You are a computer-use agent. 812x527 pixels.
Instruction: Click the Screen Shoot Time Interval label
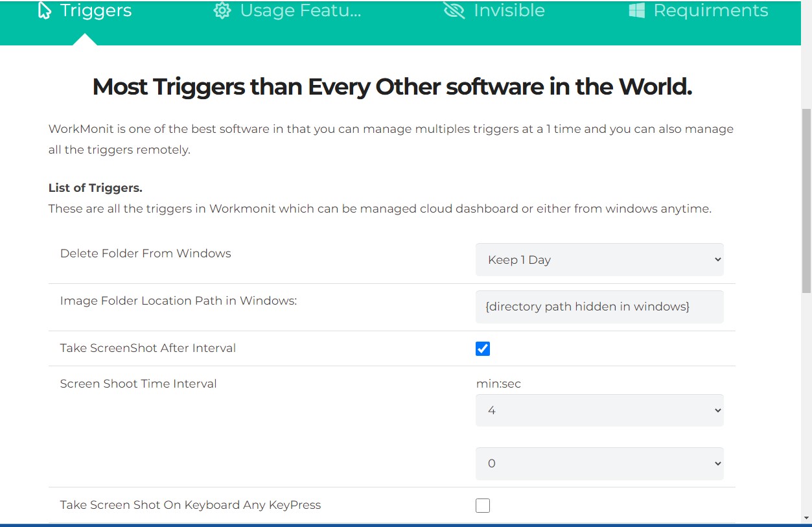point(139,384)
